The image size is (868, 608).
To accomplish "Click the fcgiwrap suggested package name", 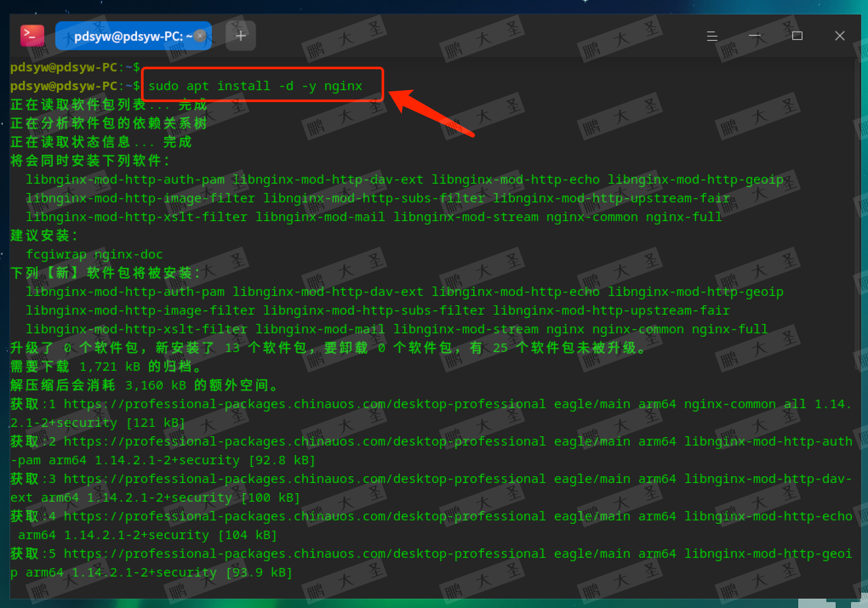I will (x=56, y=254).
